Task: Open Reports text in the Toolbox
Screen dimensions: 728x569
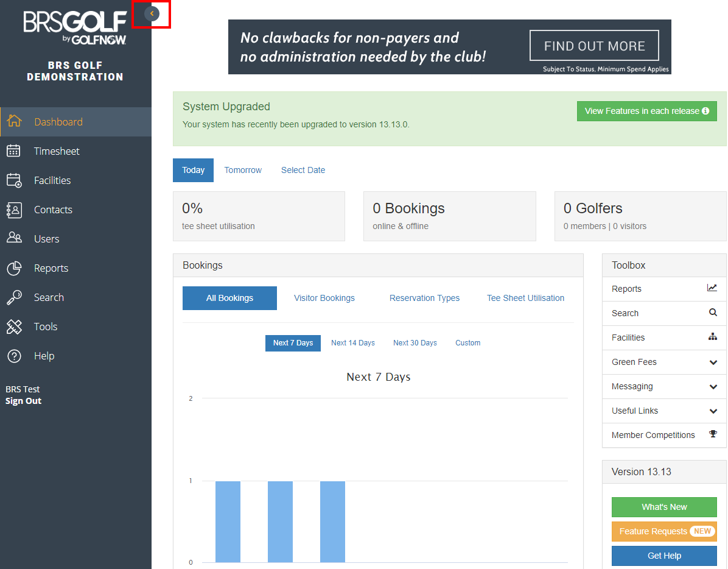Action: pos(626,289)
